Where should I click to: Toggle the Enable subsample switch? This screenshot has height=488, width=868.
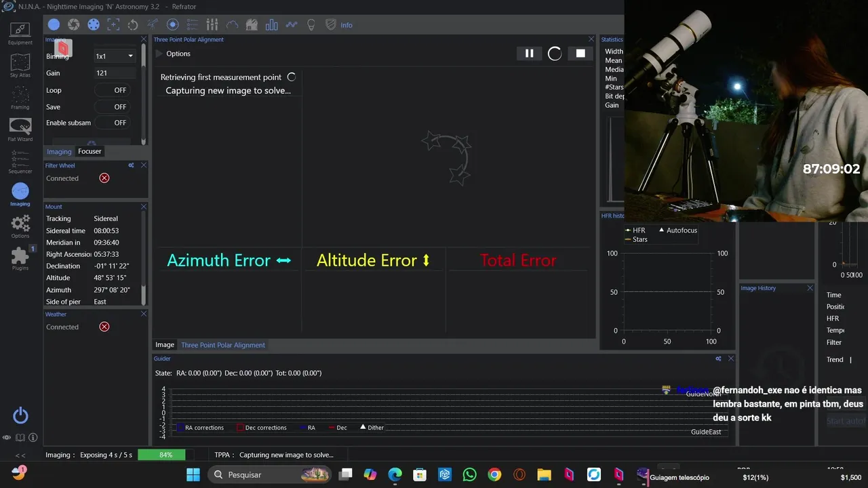tap(112, 123)
